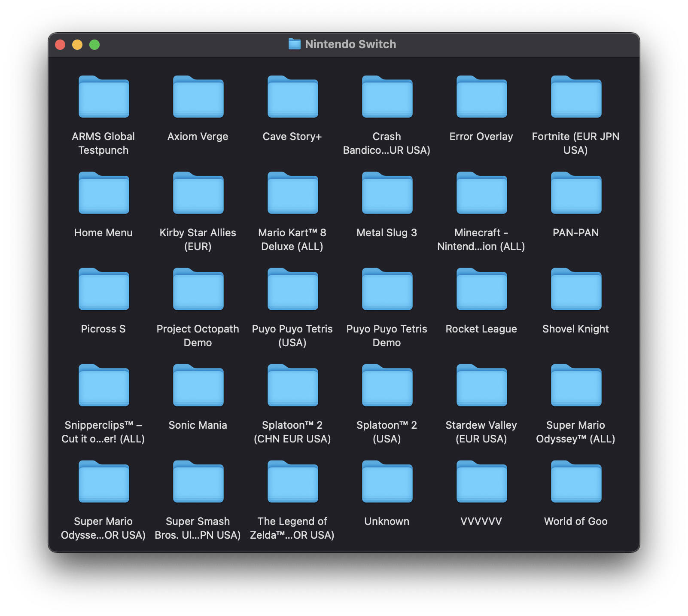Select the VVVVVV folder icon
Screen dimensions: 688x616
[x=481, y=482]
